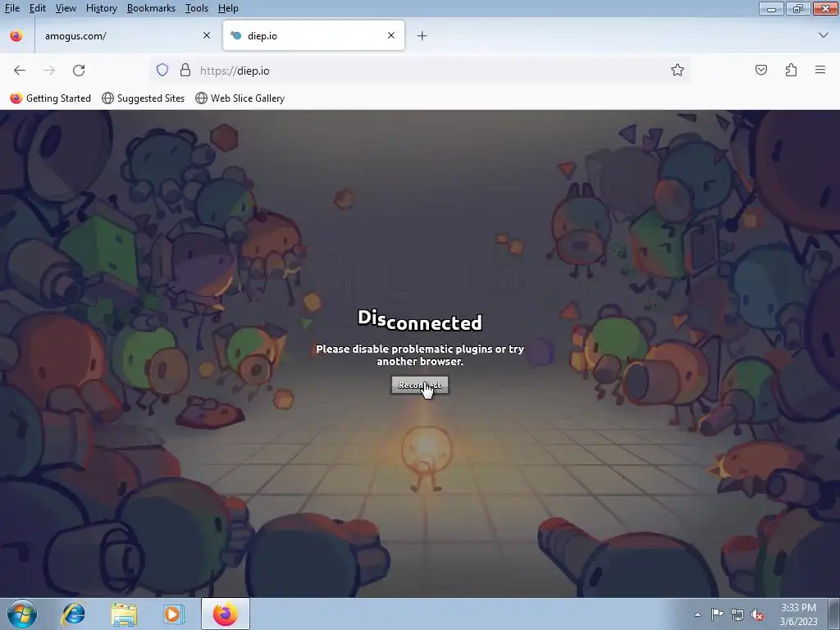The width and height of the screenshot is (840, 630).
Task: Open the Extensions puzzle icon
Action: (792, 71)
